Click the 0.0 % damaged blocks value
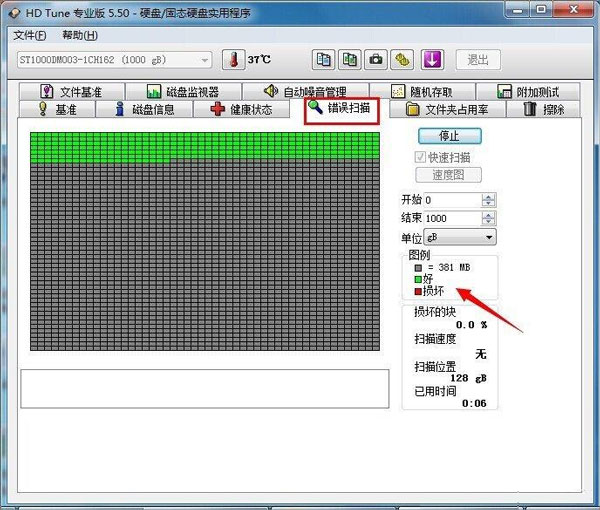The width and height of the screenshot is (600, 510). coord(471,325)
